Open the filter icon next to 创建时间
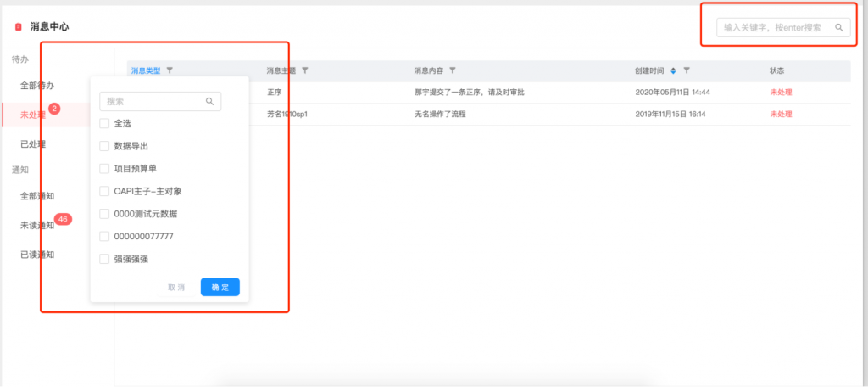Screen dimensions: 868x387 [687, 70]
